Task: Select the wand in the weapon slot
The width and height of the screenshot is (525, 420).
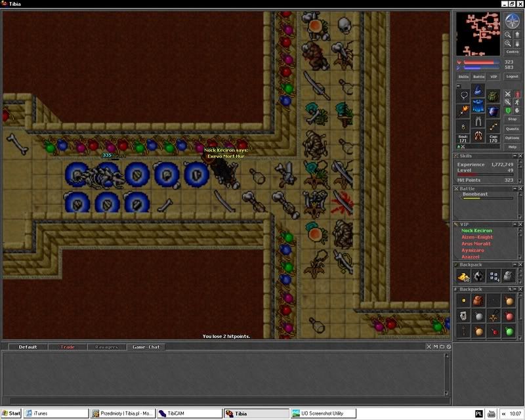Action: (x=464, y=111)
